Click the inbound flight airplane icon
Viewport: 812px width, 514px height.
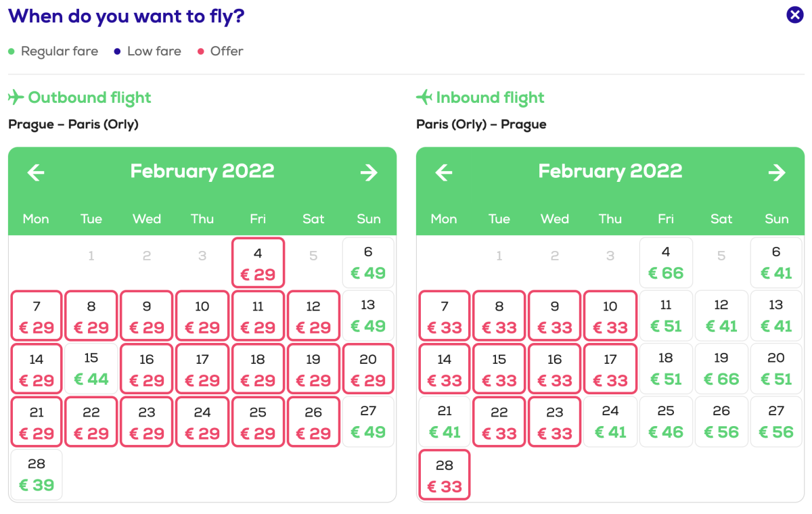[x=424, y=98]
